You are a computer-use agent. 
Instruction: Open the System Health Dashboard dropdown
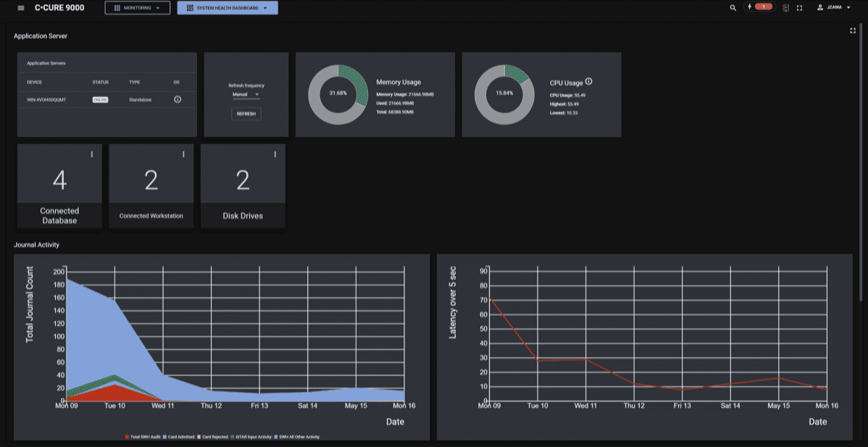(228, 8)
